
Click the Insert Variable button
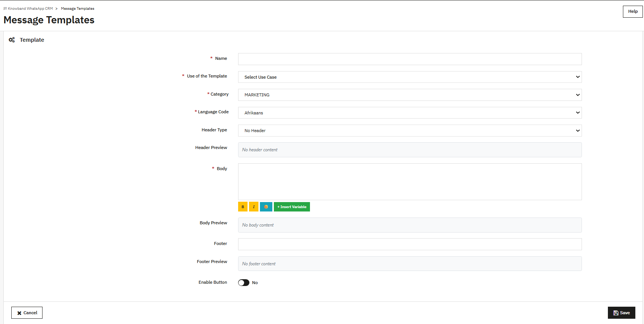tap(292, 207)
